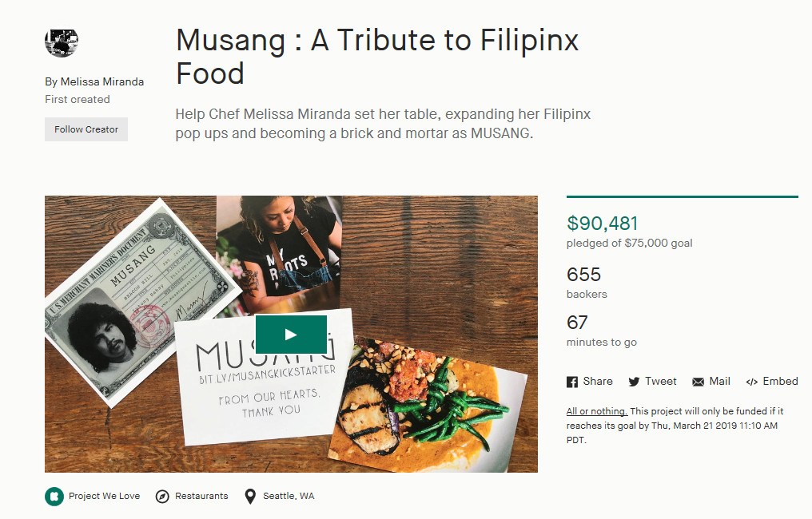
Task: Click the Share text label
Action: click(x=598, y=382)
